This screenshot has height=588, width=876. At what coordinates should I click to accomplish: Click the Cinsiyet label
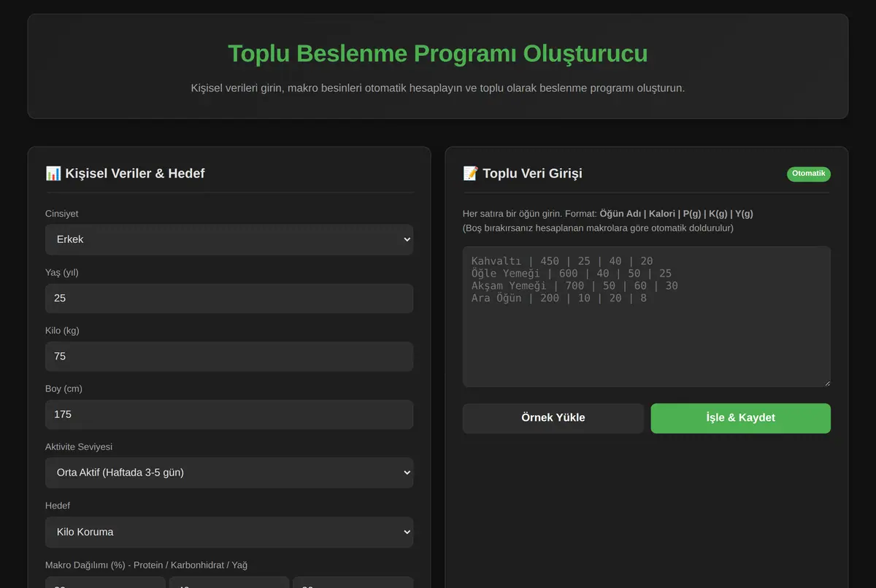pos(62,214)
